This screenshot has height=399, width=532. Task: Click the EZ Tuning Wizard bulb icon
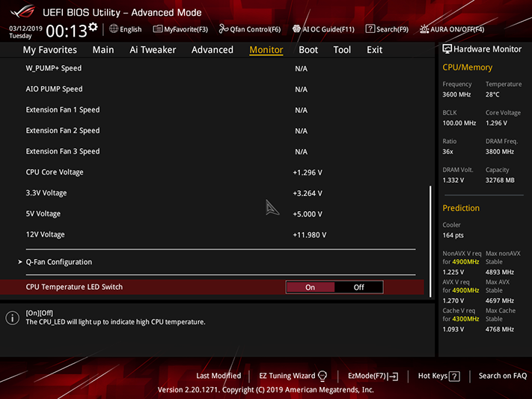click(322, 376)
